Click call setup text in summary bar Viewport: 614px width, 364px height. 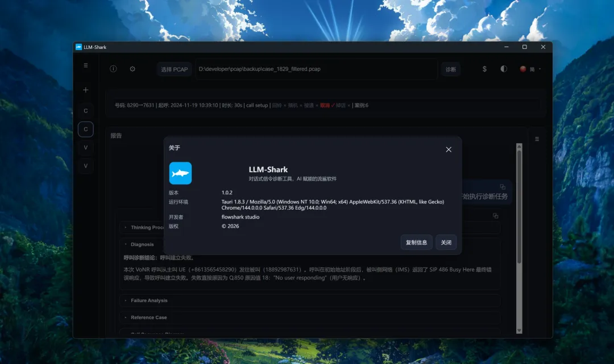tap(257, 105)
